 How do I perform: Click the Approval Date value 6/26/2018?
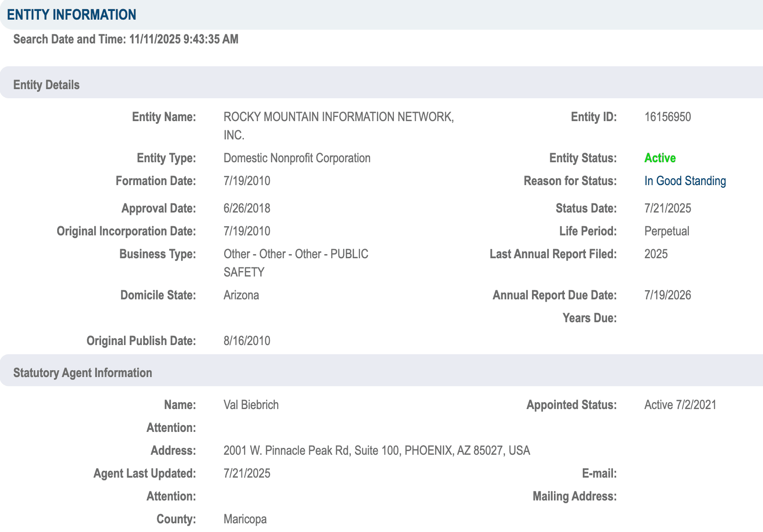tap(247, 208)
